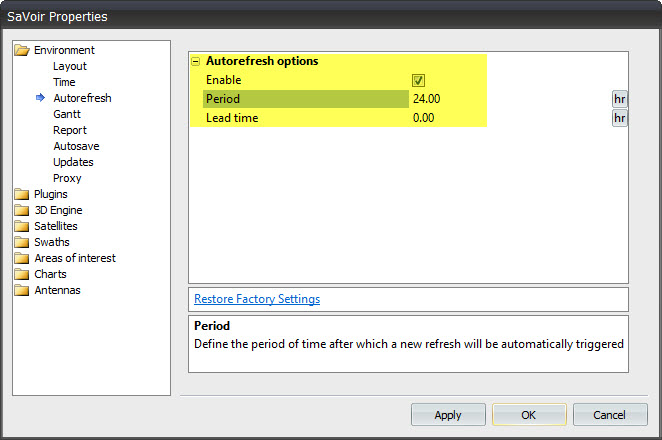Viewport: 662px width, 440px height.
Task: Click the Charts folder icon
Action: pos(22,274)
